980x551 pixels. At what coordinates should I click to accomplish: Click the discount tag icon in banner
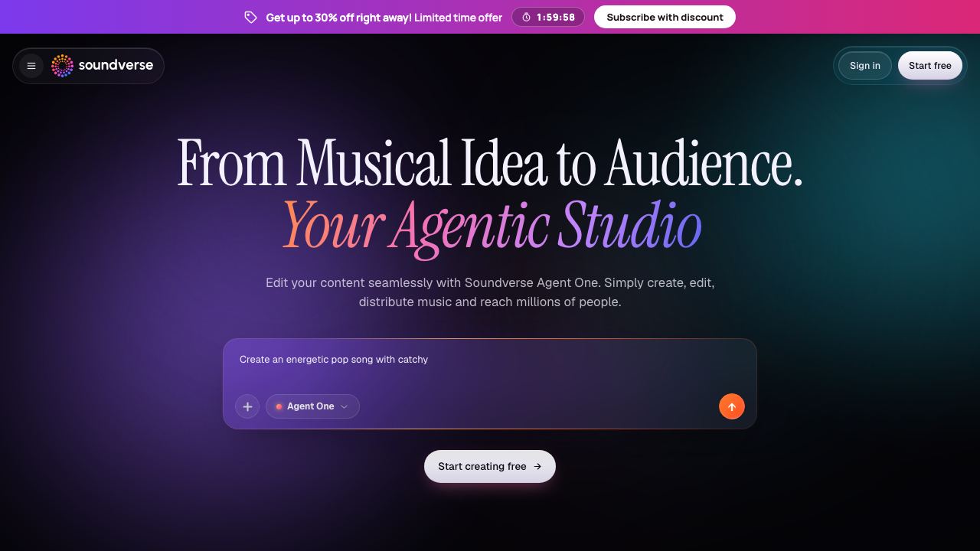(250, 17)
